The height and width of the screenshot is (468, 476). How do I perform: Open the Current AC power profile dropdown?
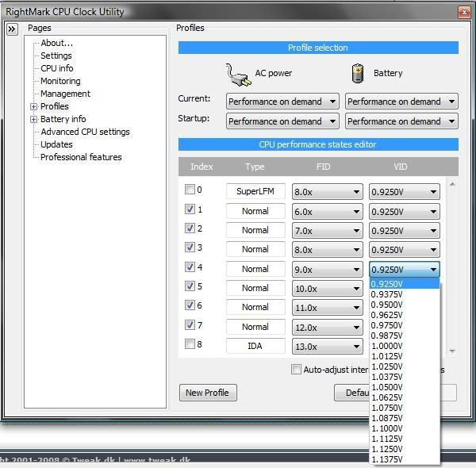point(282,102)
